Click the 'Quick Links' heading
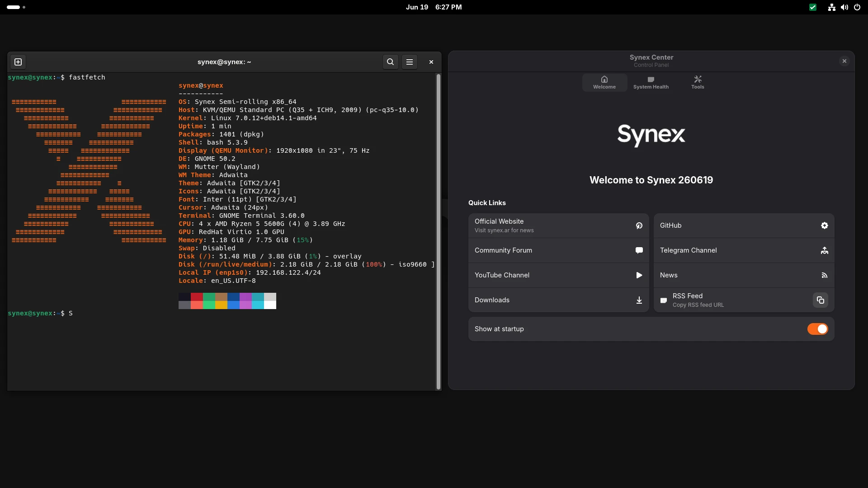This screenshot has height=488, width=868. click(x=487, y=203)
